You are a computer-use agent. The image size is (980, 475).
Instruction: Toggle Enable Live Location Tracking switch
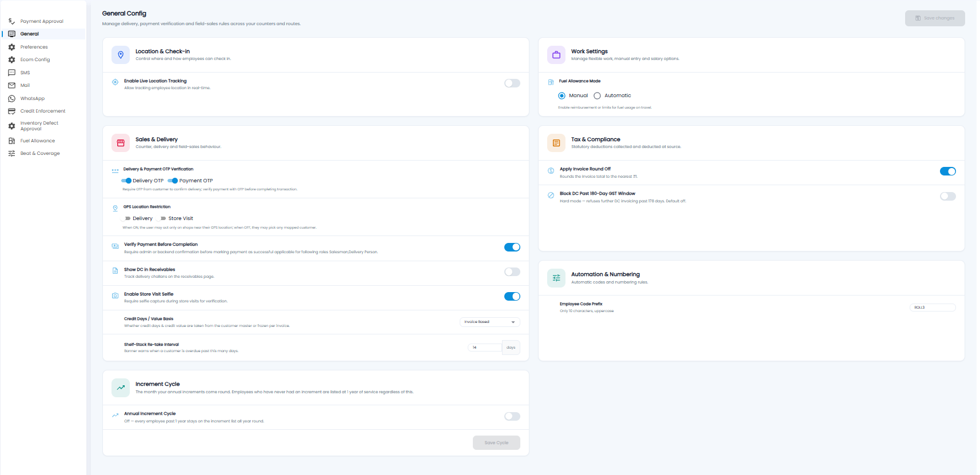tap(512, 83)
